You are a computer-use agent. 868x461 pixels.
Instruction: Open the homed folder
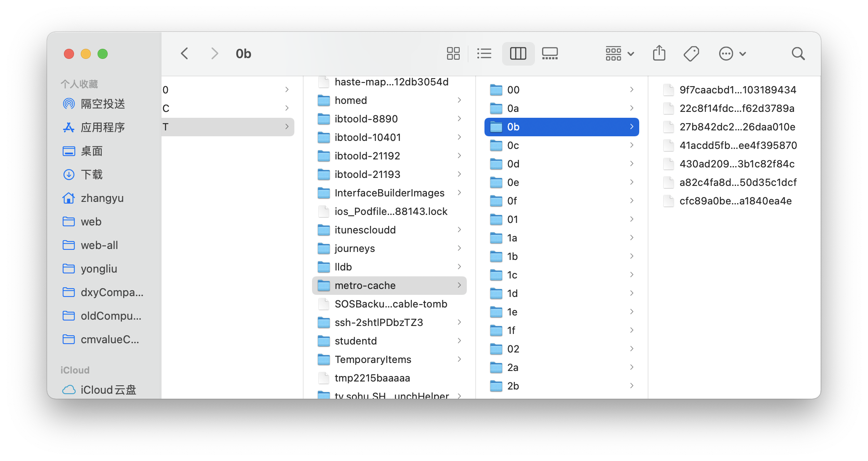click(x=351, y=101)
